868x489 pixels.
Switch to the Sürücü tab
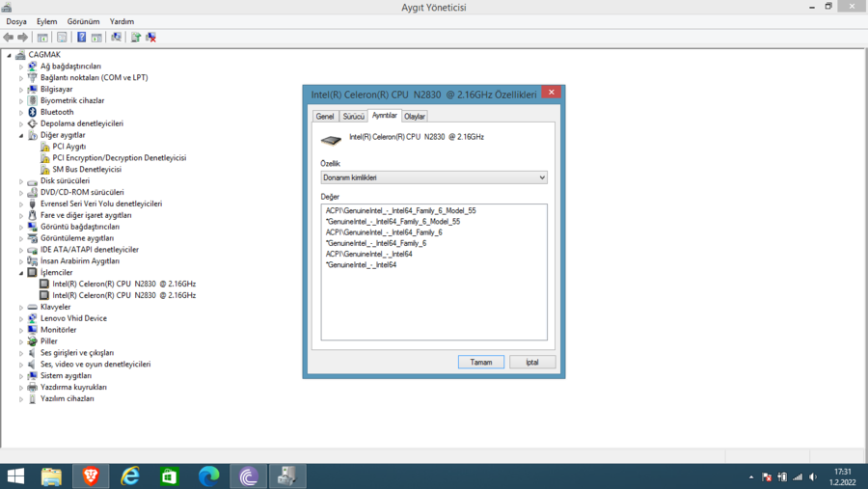[x=353, y=117]
